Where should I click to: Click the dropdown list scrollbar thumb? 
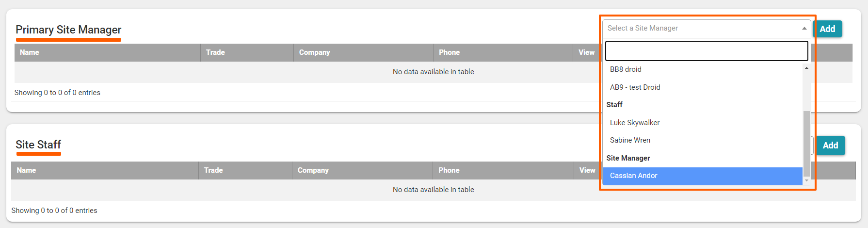(806, 143)
